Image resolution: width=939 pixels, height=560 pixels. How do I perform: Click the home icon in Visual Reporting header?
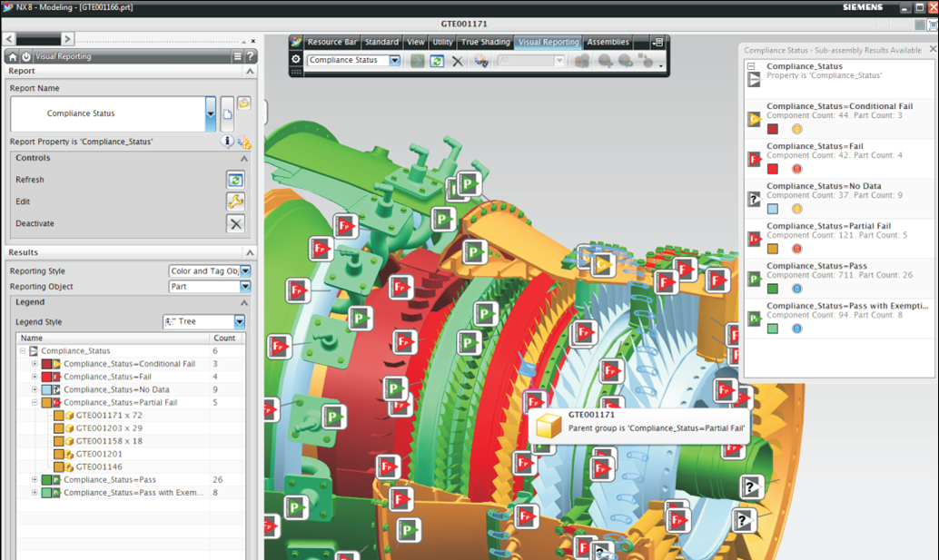point(15,56)
